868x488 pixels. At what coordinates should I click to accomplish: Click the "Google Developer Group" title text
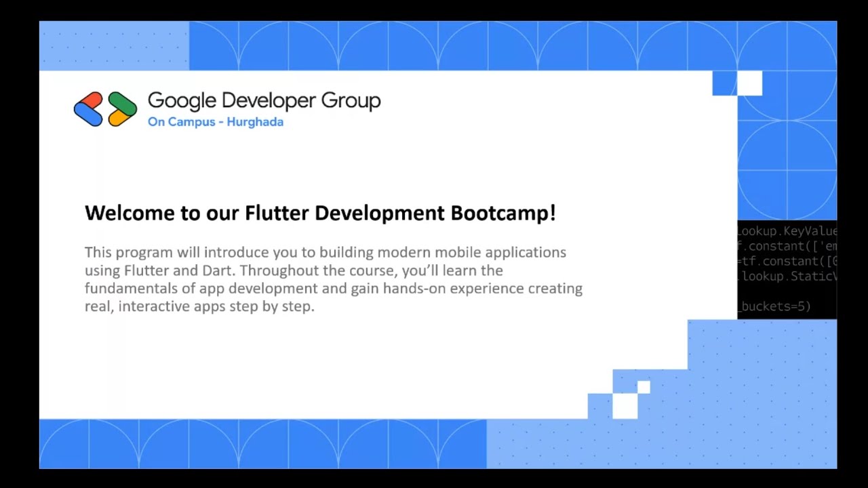pyautogui.click(x=264, y=101)
